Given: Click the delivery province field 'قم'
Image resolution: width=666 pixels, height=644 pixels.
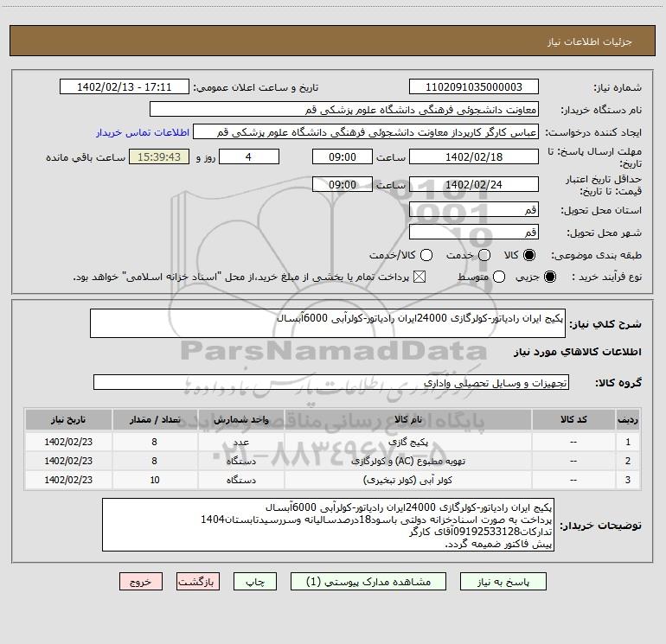Looking at the screenshot, I should point(474,209).
